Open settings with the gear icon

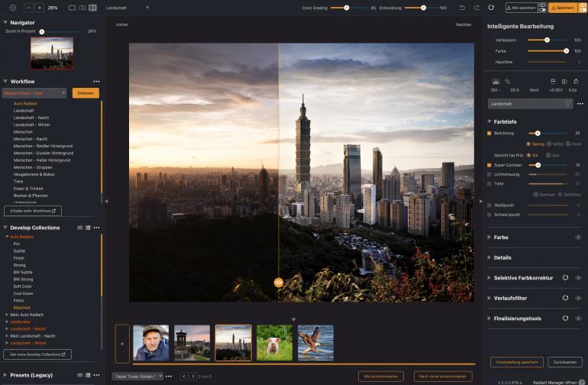click(x=13, y=8)
